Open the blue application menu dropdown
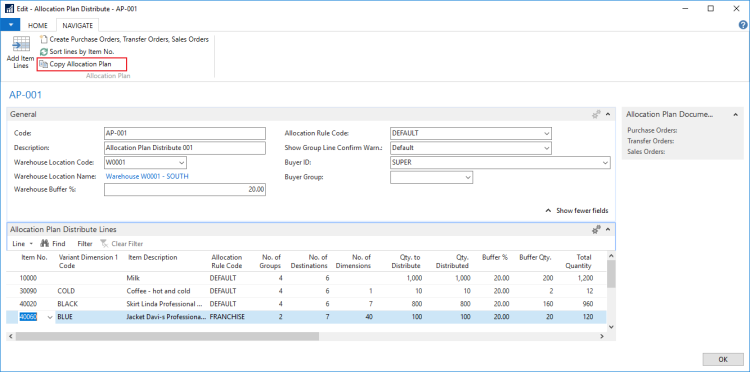Screen dimensions: 750x372 [x=11, y=25]
